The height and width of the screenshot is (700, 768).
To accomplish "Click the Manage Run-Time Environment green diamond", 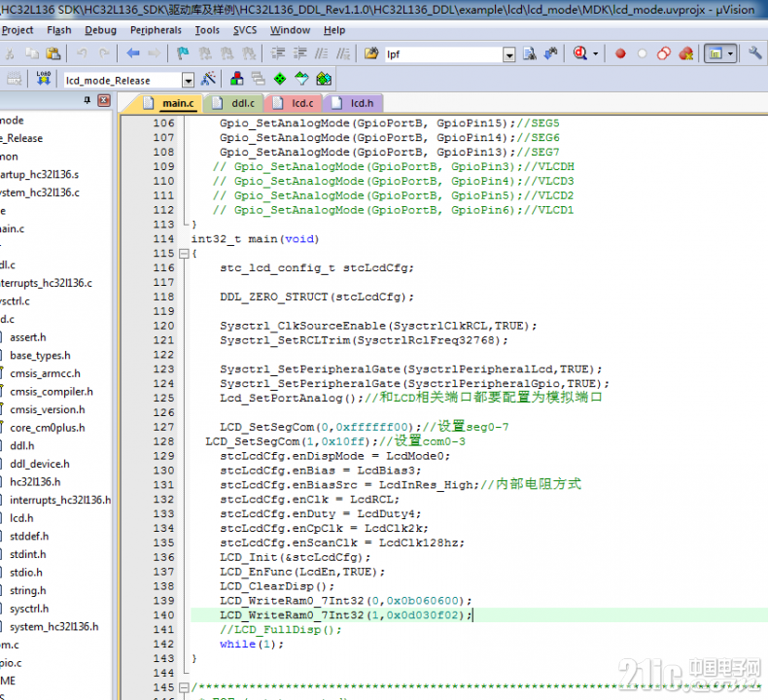I will click(280, 79).
